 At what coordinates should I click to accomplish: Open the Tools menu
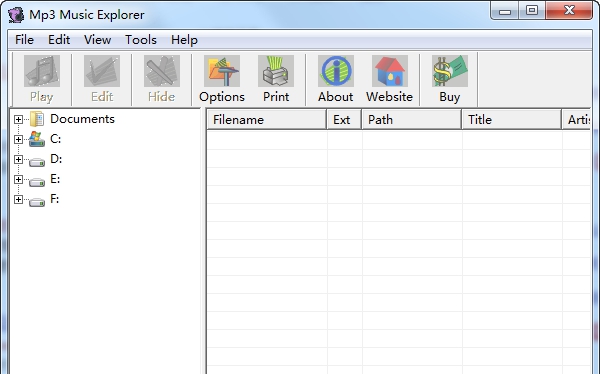[x=141, y=39]
